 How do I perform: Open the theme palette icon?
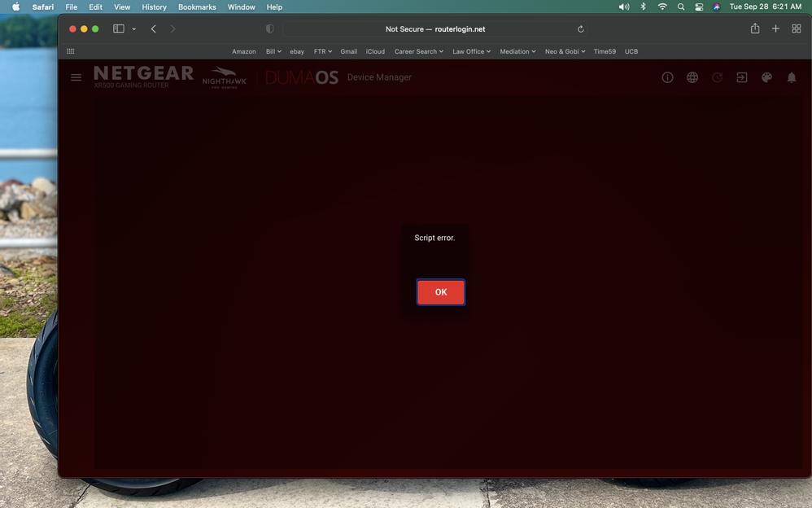point(766,77)
